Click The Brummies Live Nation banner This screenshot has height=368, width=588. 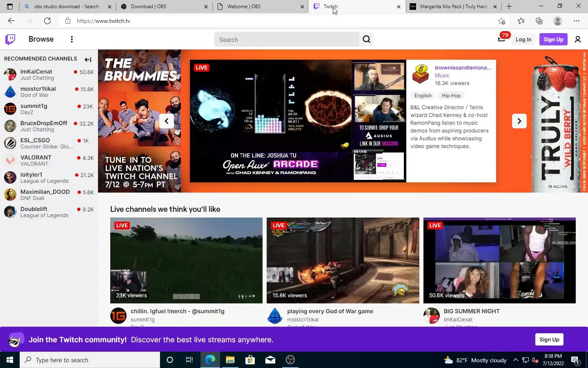click(x=139, y=121)
